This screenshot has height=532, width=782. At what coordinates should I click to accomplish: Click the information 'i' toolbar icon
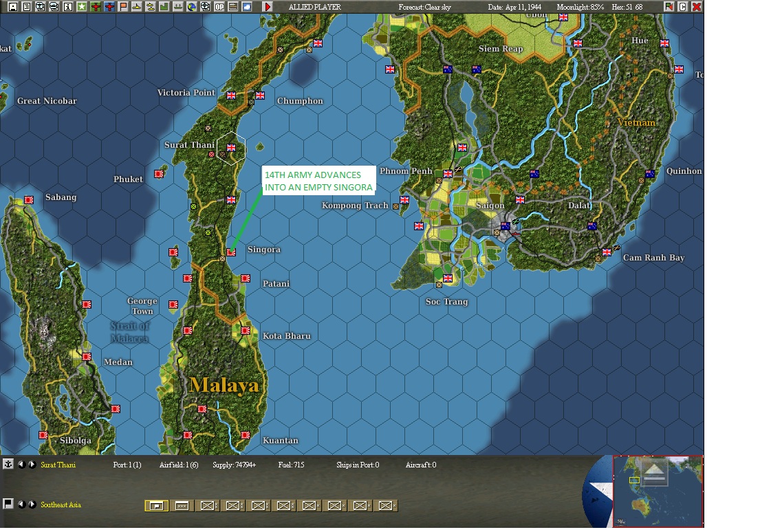pyautogui.click(x=68, y=6)
